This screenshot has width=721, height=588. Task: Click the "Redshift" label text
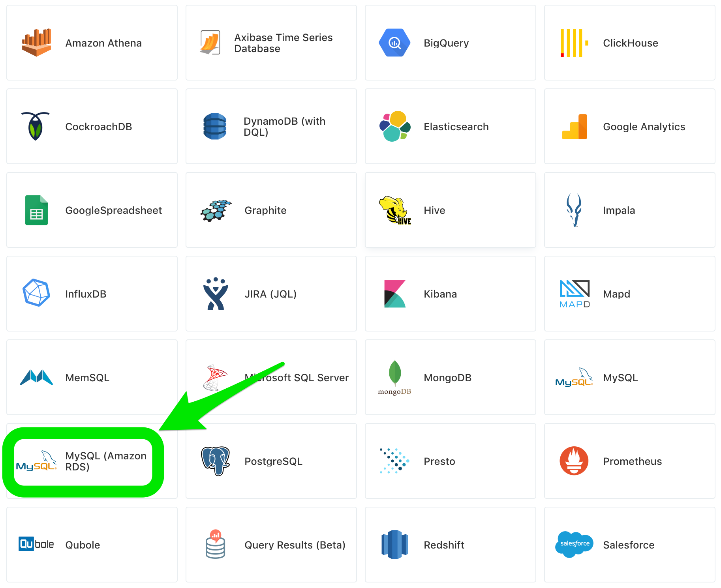point(444,545)
